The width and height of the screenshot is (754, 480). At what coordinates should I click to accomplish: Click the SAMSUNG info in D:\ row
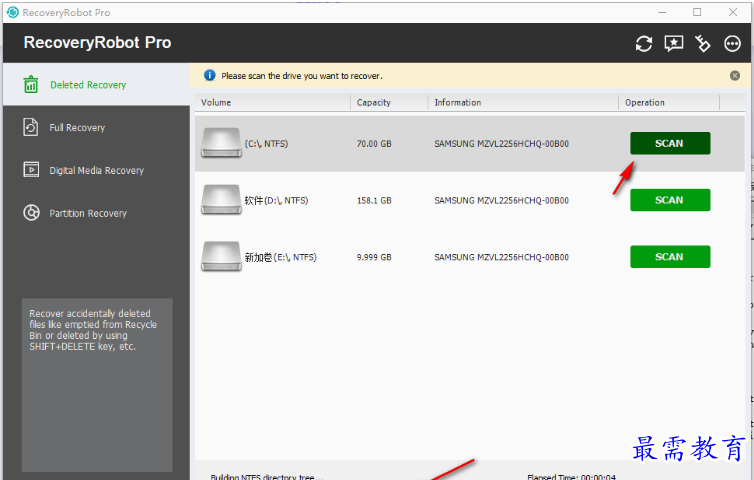pos(502,200)
